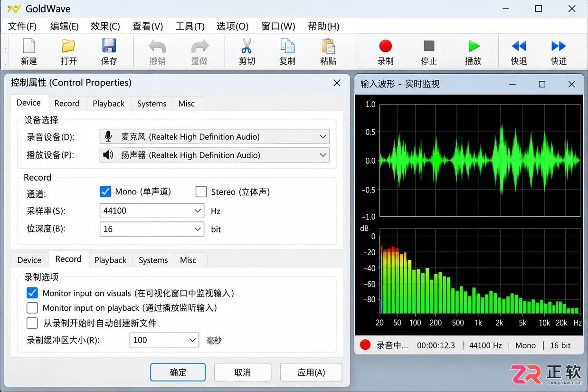Open the 选项(O) menu
The image size is (588, 392).
click(232, 26)
